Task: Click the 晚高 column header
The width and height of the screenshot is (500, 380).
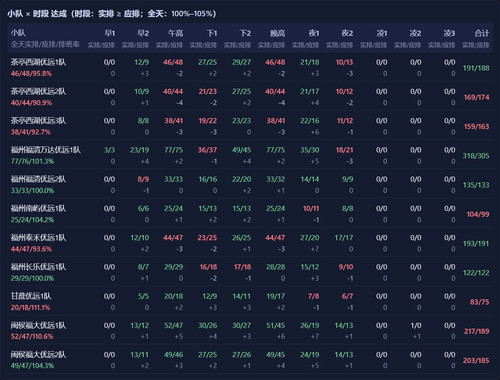Action: (x=278, y=33)
